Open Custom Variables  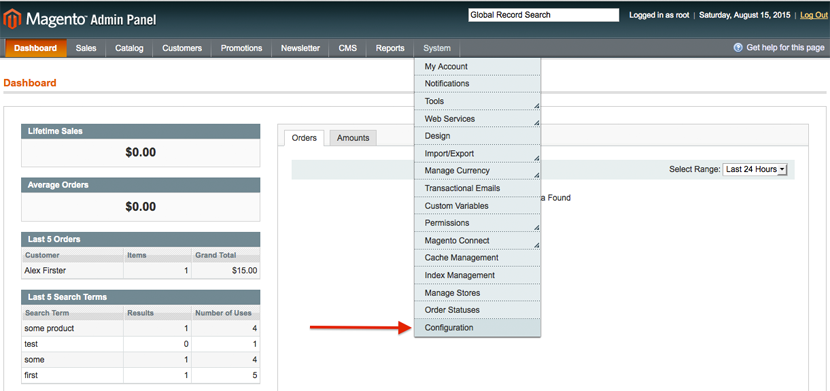point(477,206)
